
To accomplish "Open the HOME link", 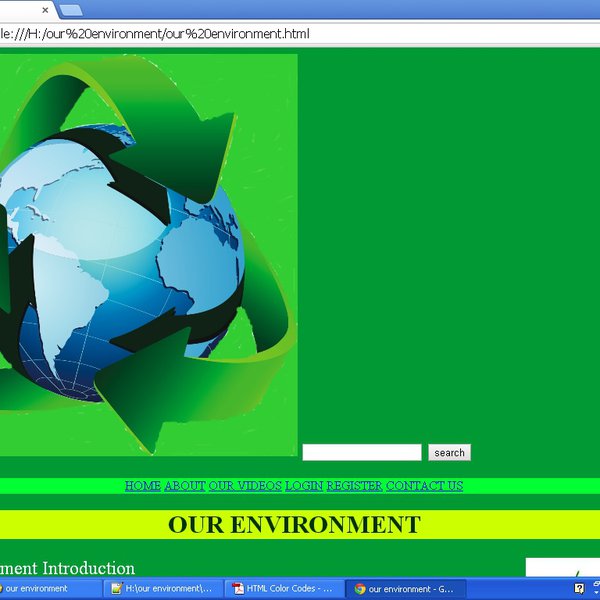I will coord(143,486).
